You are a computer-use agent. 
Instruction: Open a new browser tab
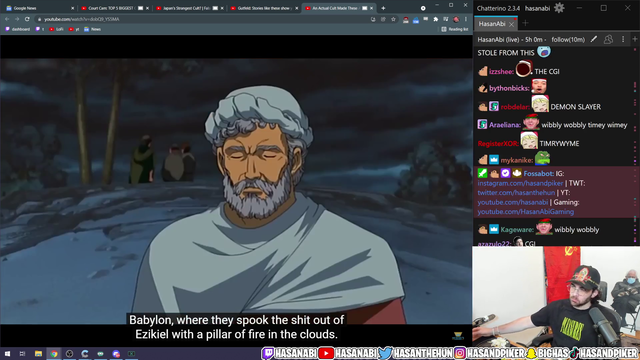coord(383,8)
